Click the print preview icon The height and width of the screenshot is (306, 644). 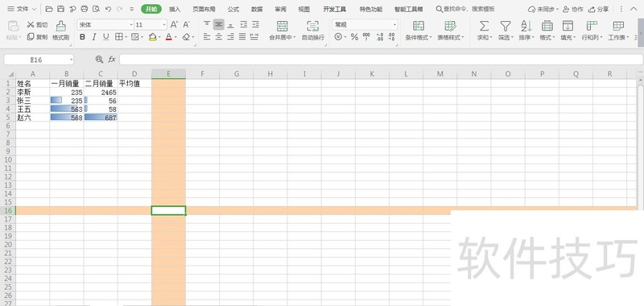(x=96, y=9)
